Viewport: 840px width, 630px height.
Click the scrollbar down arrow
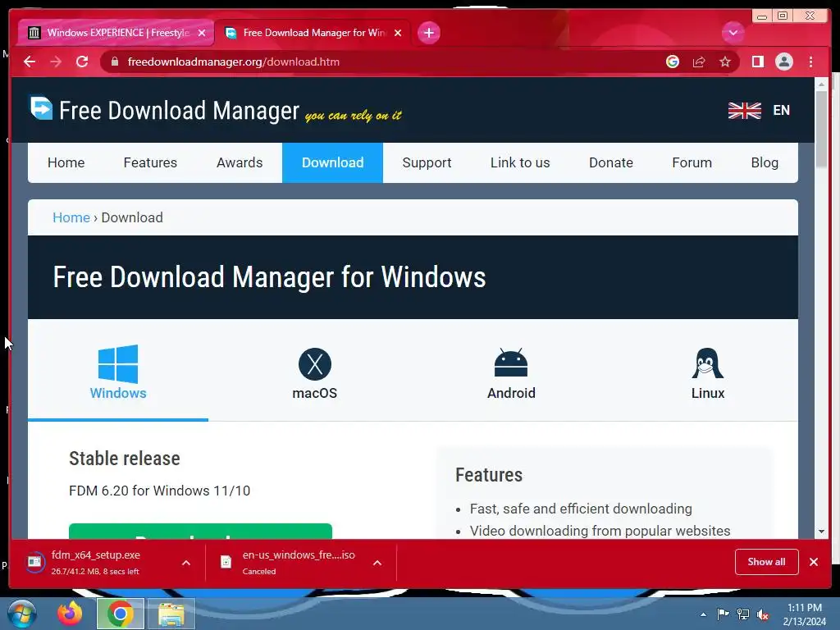(821, 532)
